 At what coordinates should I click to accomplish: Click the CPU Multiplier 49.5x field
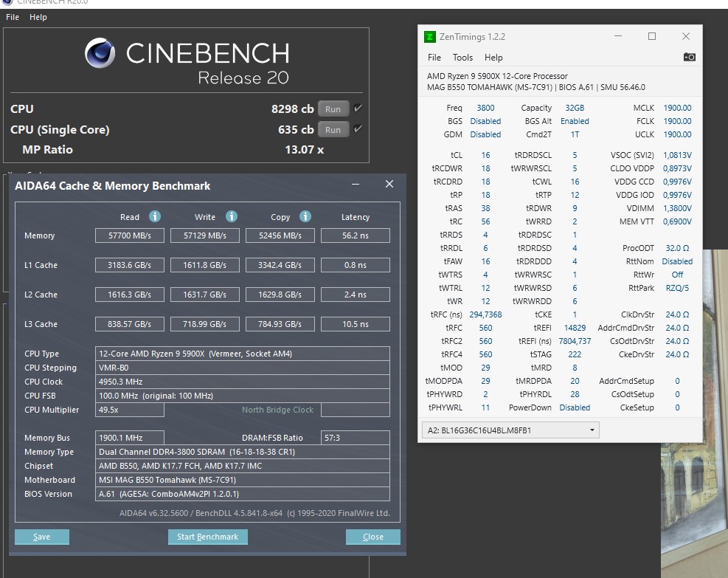(130, 410)
